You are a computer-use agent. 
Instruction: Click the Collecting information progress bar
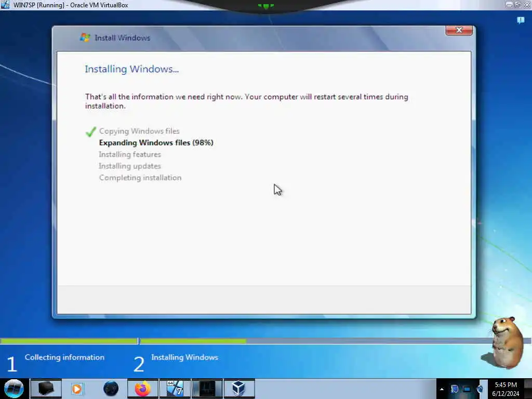69,341
